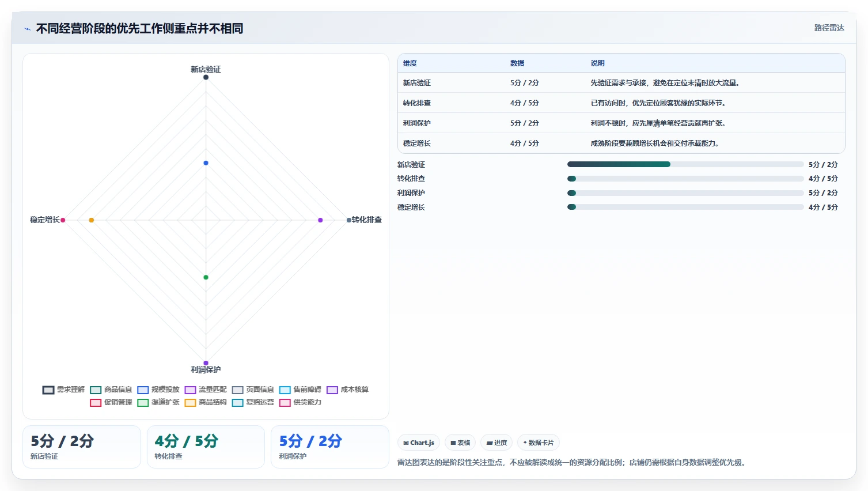Image resolution: width=868 pixels, height=491 pixels.
Task: Click the 稳定增长 progress bar
Action: click(x=685, y=207)
